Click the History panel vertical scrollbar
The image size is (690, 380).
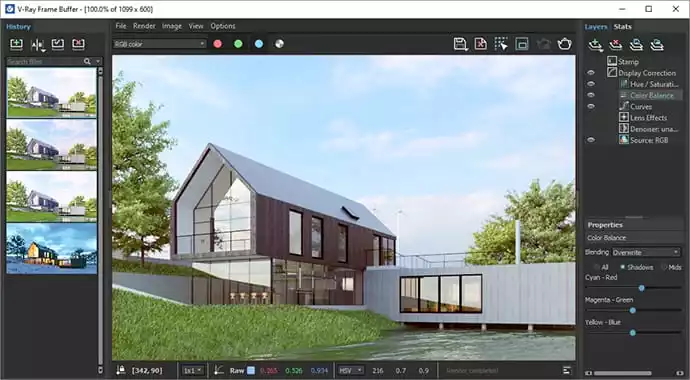101,220
